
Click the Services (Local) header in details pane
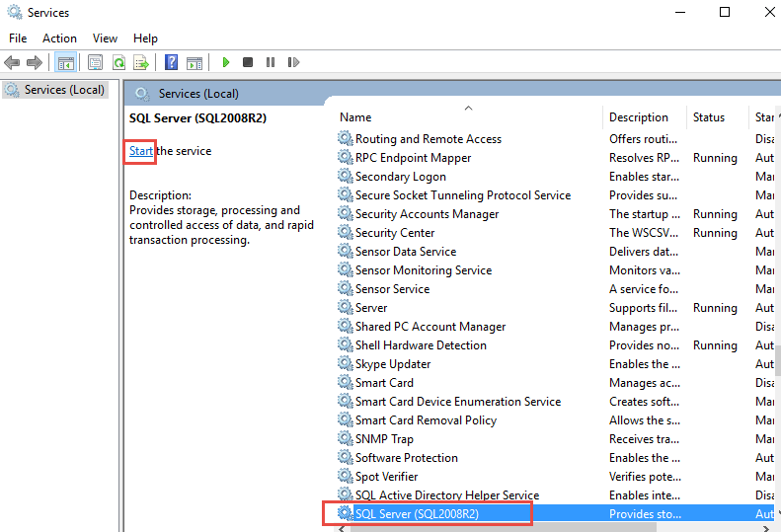tap(198, 94)
